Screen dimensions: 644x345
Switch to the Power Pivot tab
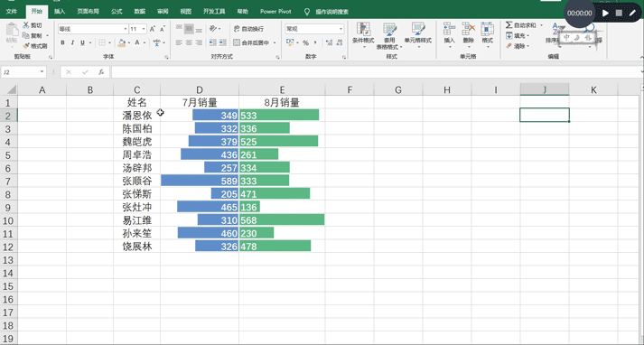pos(275,12)
